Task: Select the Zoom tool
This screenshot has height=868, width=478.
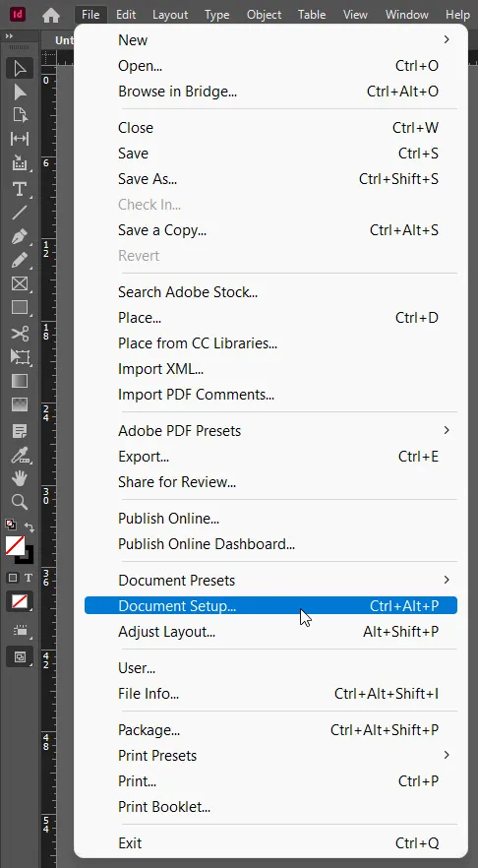Action: click(x=20, y=502)
